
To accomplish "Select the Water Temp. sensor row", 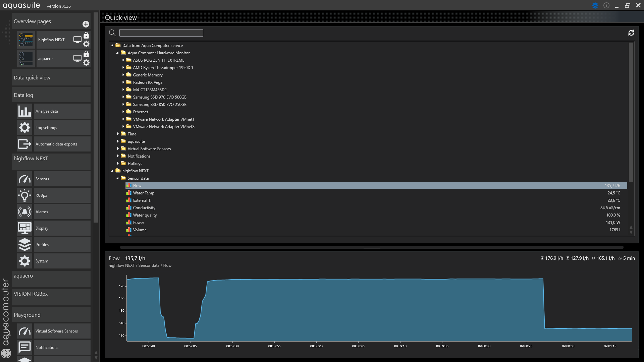I will click(x=376, y=193).
